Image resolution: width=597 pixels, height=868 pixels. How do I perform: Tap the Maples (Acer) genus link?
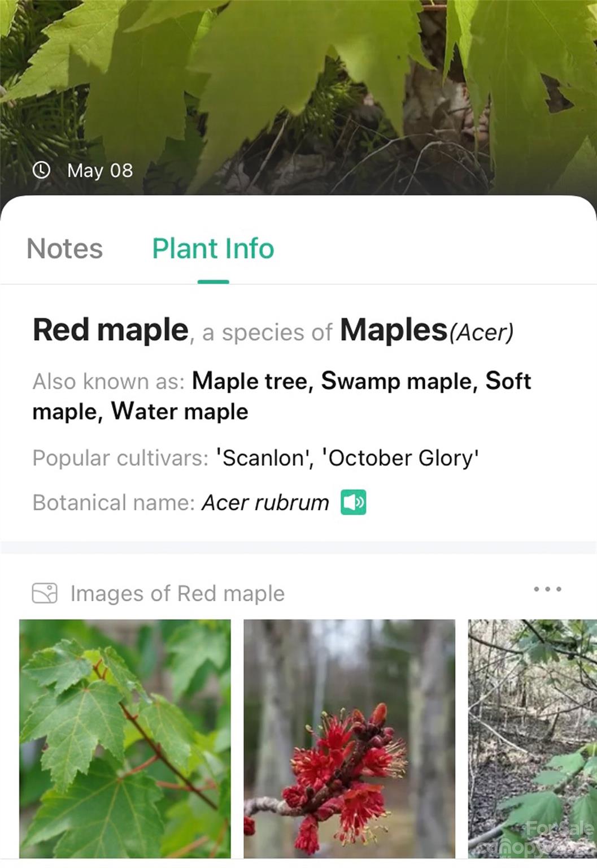point(426,330)
